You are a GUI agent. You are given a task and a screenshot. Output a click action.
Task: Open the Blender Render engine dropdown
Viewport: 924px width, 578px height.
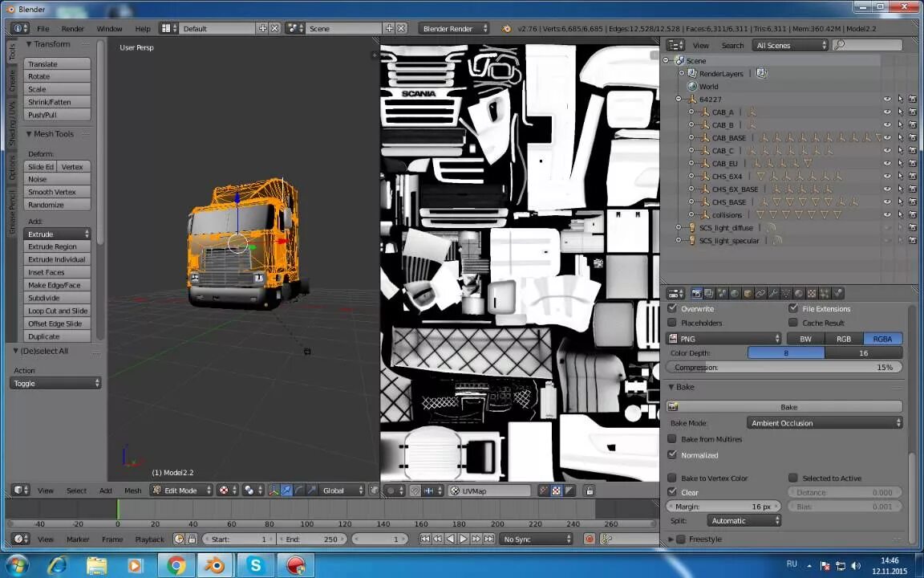(454, 28)
